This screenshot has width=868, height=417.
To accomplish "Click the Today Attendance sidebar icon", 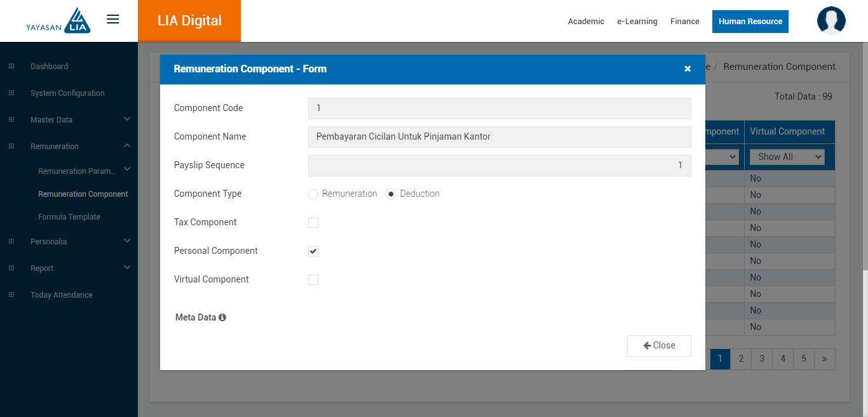I will (x=11, y=295).
